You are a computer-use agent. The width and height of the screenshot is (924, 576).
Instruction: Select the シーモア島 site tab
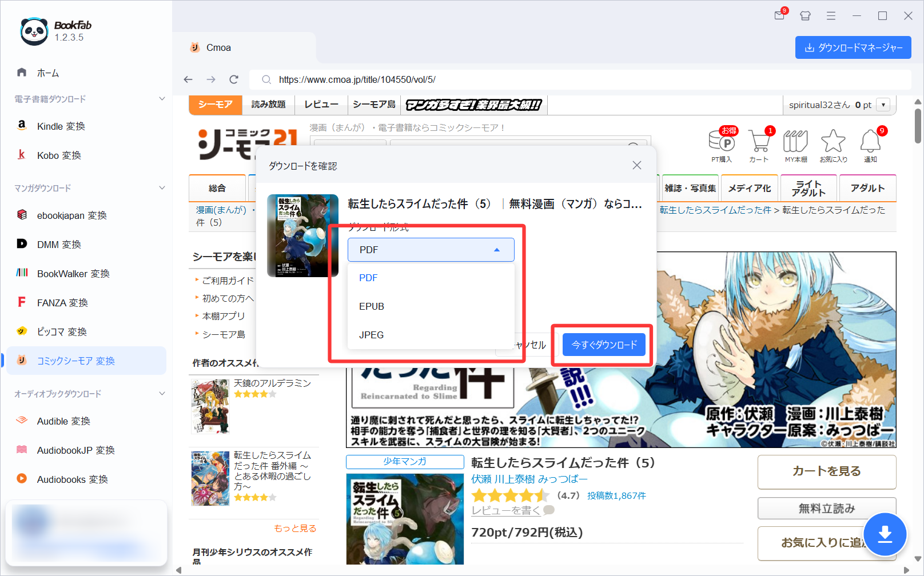374,105
